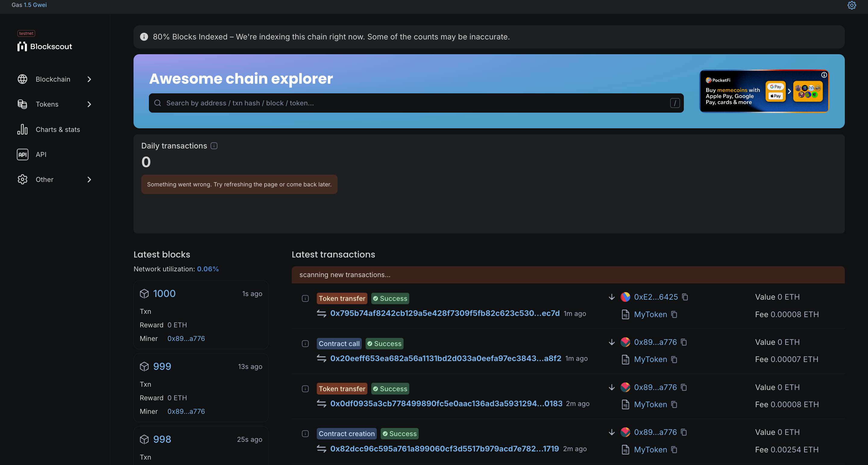868x465 pixels.
Task: Expand the Other menu chevron
Action: [89, 179]
